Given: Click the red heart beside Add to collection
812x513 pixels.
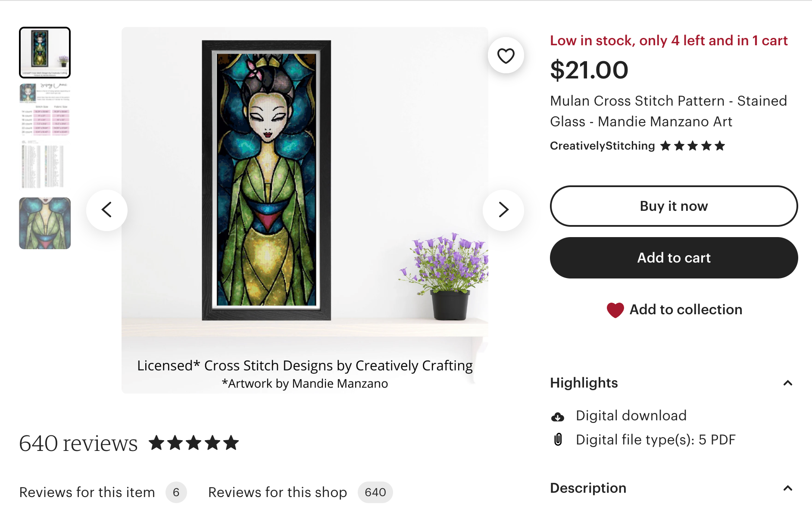Looking at the screenshot, I should pos(615,310).
